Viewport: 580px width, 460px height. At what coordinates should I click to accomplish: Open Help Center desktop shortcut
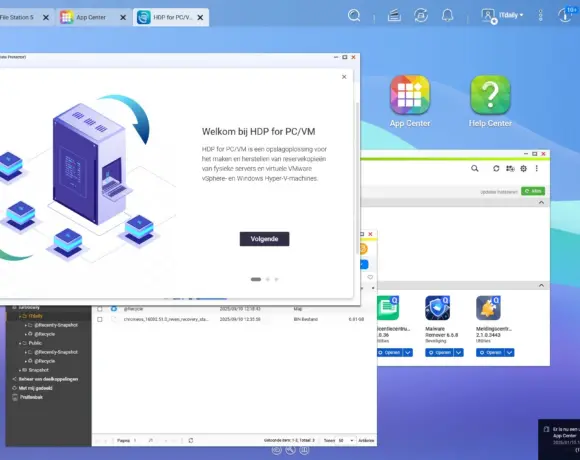490,101
